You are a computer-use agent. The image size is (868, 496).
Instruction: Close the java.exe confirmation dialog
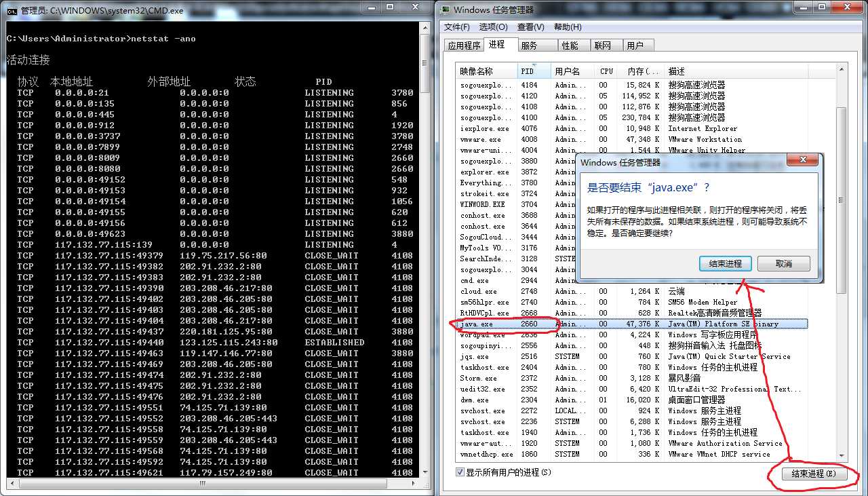point(802,160)
